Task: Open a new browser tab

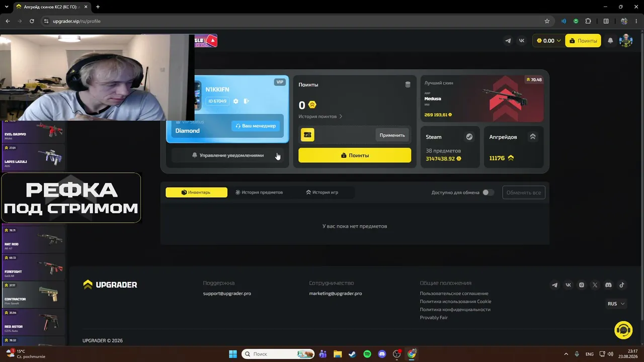Action: click(x=98, y=7)
